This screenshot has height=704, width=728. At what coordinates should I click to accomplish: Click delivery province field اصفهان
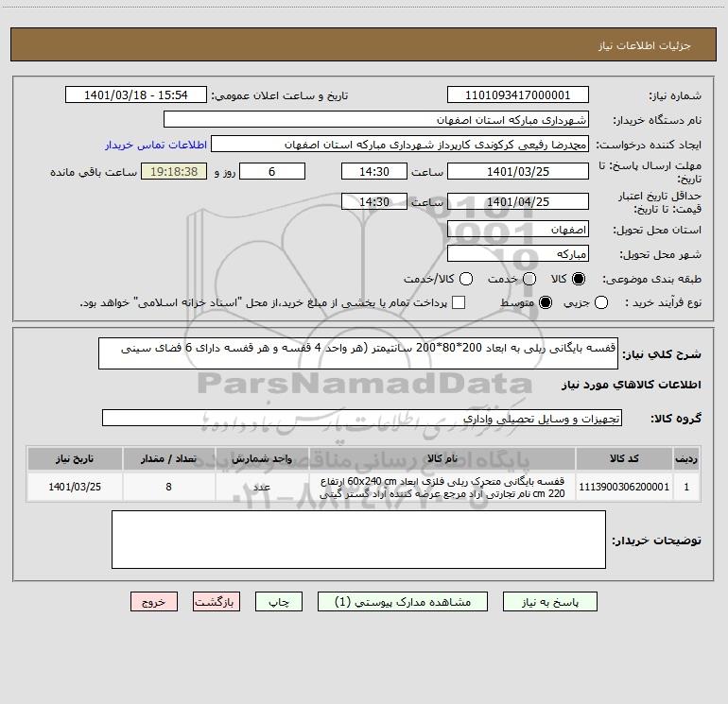pos(518,229)
